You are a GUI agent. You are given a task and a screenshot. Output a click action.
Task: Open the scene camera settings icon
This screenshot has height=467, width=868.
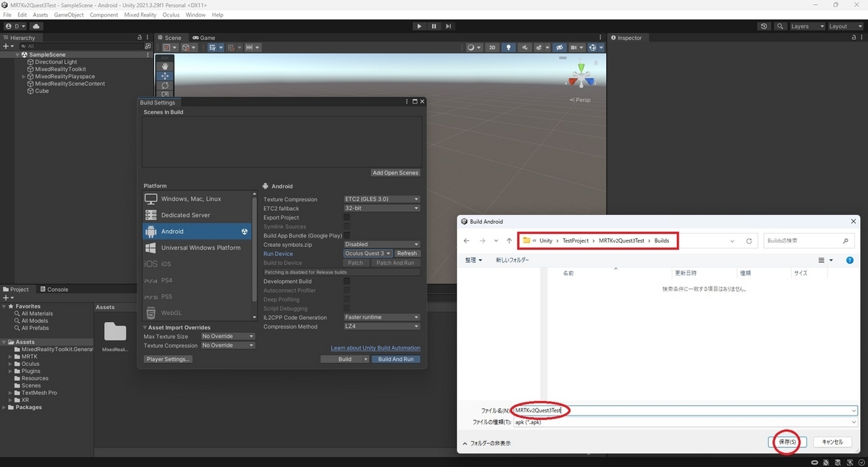click(576, 48)
